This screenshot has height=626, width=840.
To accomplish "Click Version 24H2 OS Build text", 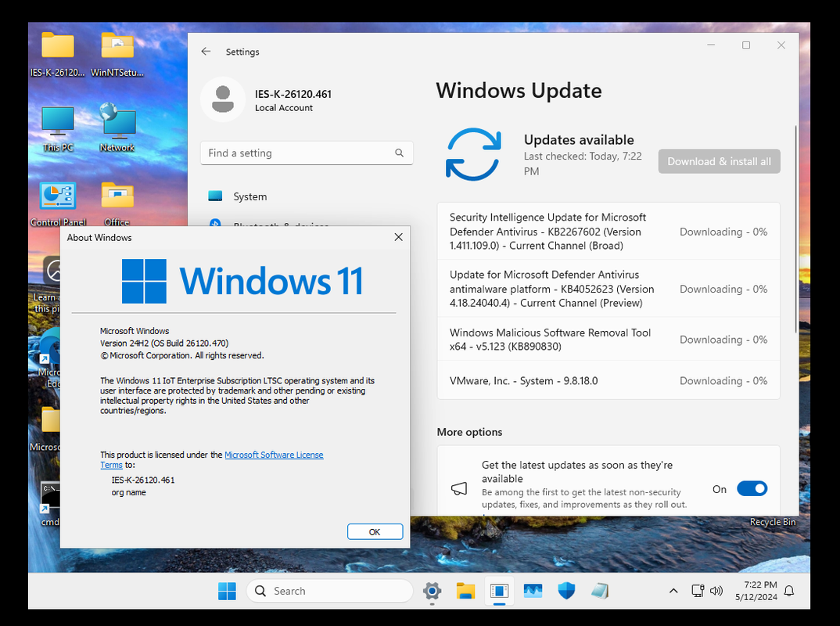I will (164, 343).
